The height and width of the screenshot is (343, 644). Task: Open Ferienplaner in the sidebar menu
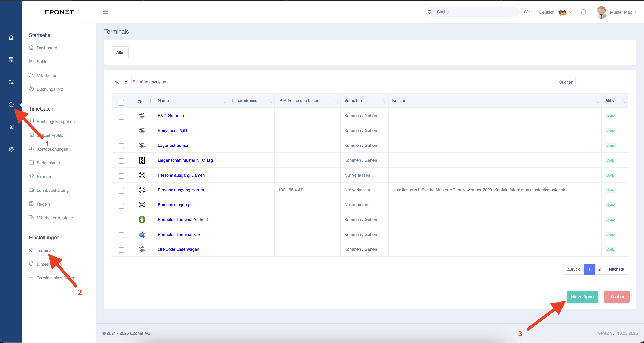(48, 163)
